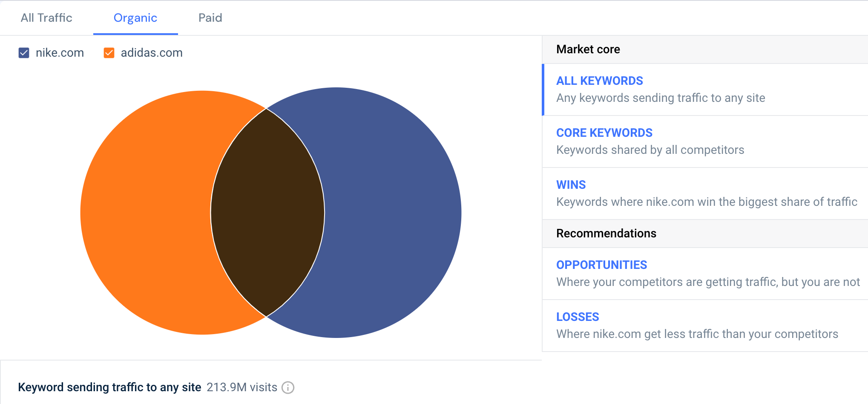868x404 pixels.
Task: Open the OPPORTUNITIES recommendation
Action: (x=601, y=265)
